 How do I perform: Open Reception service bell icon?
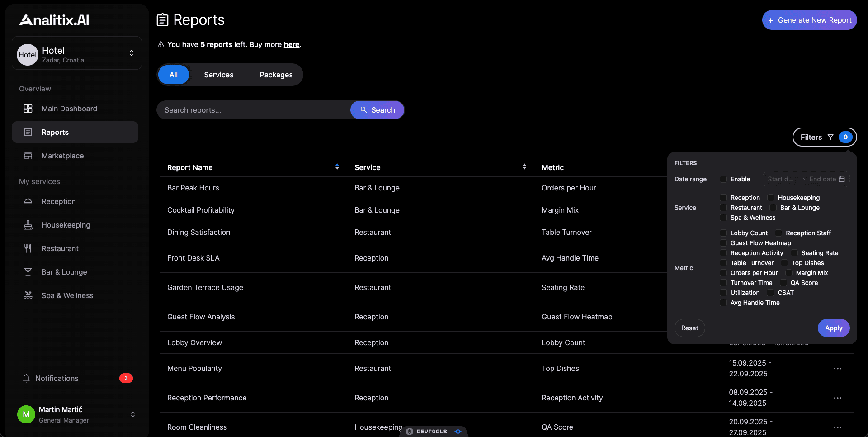[x=28, y=201]
